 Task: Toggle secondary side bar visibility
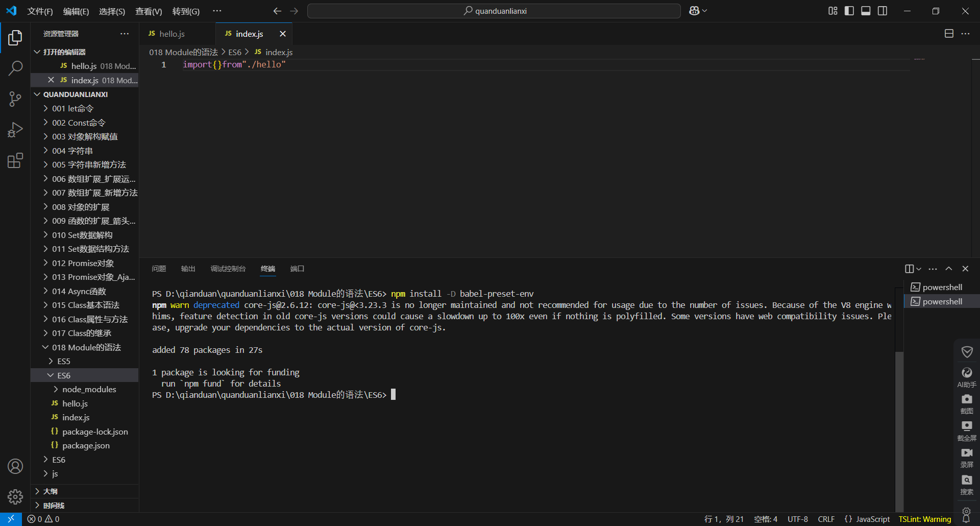point(883,11)
